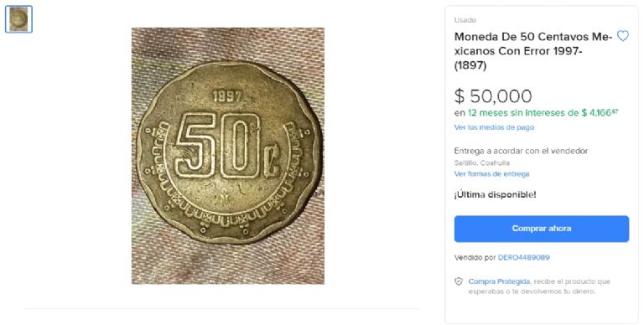Select the coin thumbnail in the gallery
The height and width of the screenshot is (325, 644).
click(19, 19)
